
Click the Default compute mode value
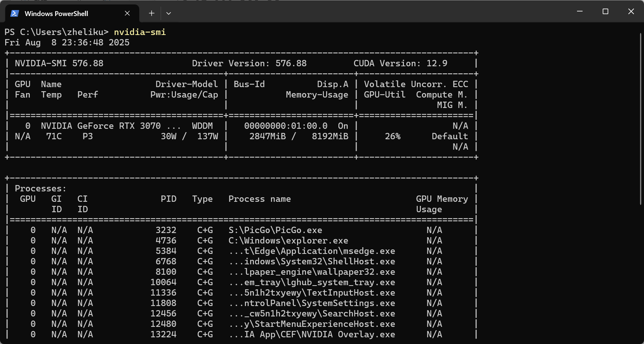pyautogui.click(x=450, y=136)
